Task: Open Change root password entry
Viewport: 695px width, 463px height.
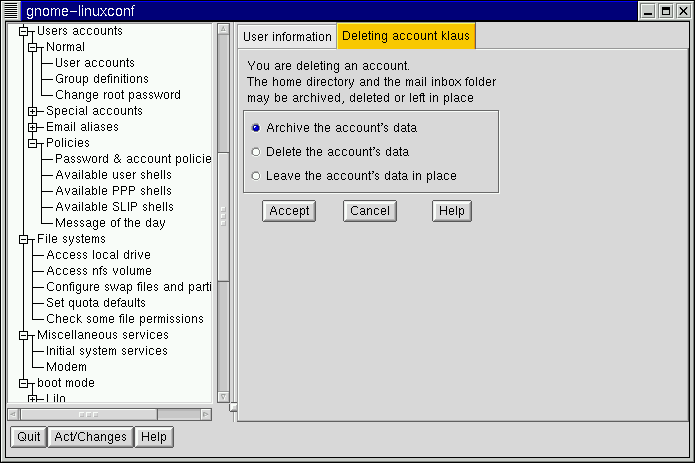Action: click(x=117, y=95)
